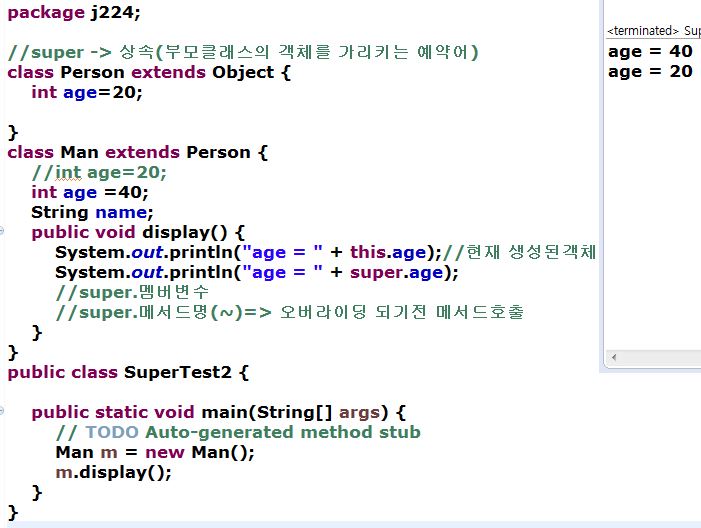Click the commented "//int age=20;" line
Screen dimensions: 701x528
click(x=99, y=173)
